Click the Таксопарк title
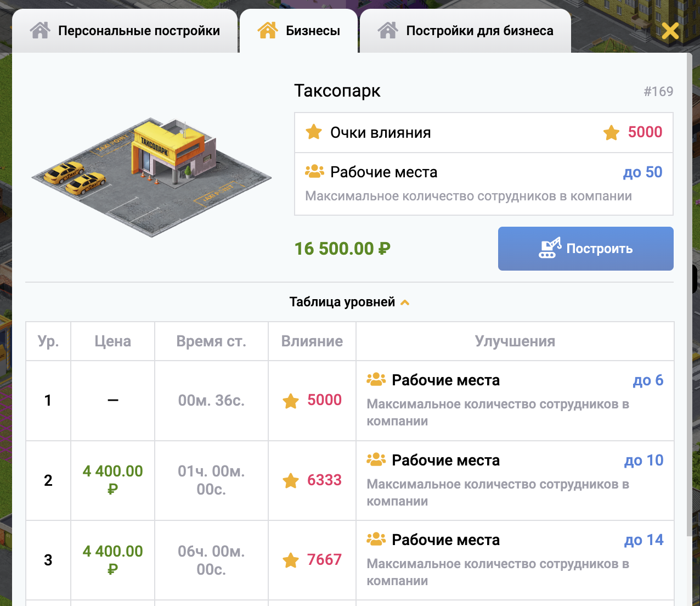 click(337, 91)
